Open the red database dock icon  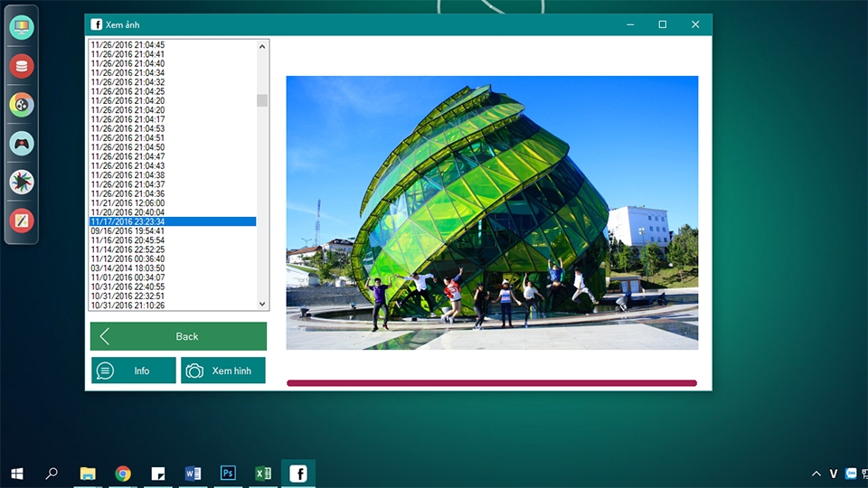click(x=22, y=66)
